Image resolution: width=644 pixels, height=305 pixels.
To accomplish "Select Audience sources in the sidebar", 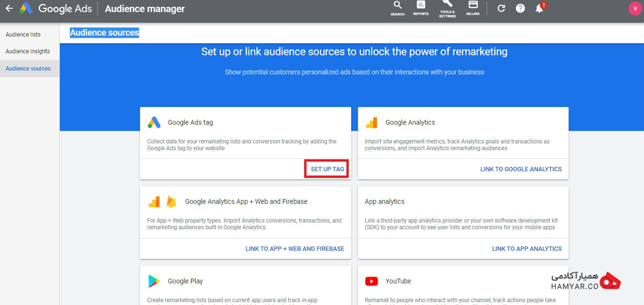I will click(x=28, y=68).
